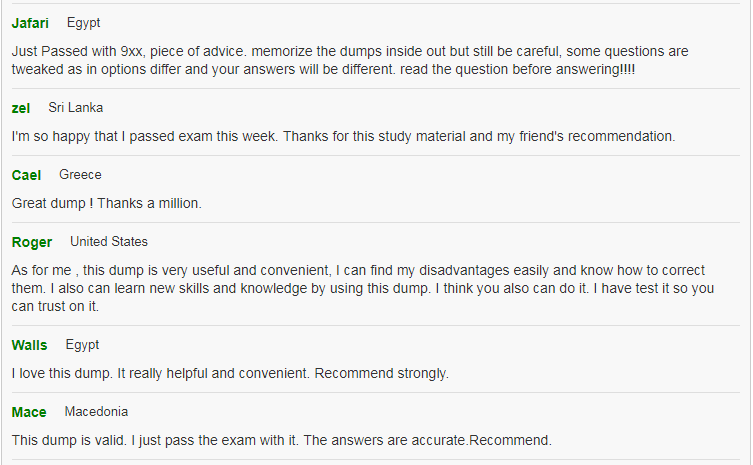
Task: Click the Egypt label beside Walls
Action: tap(82, 345)
